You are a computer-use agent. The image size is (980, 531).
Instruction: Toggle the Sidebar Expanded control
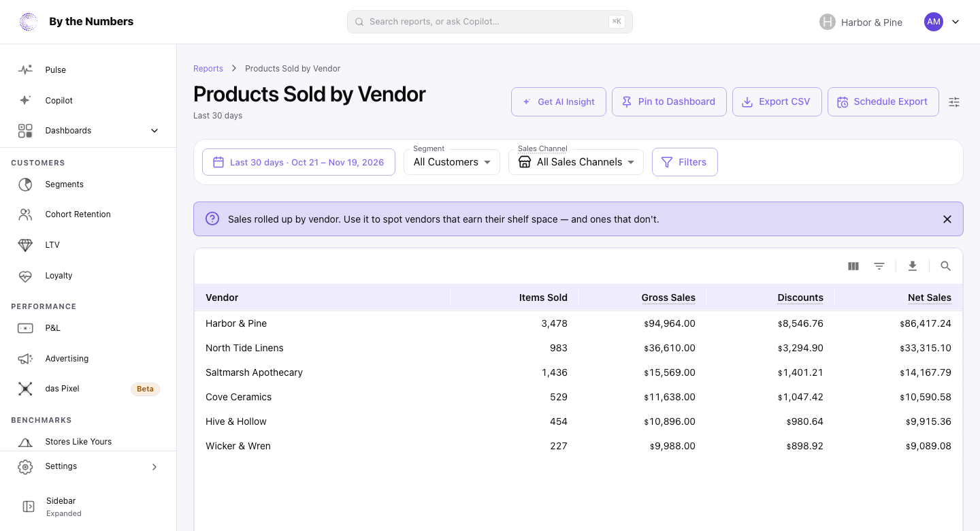coord(88,506)
